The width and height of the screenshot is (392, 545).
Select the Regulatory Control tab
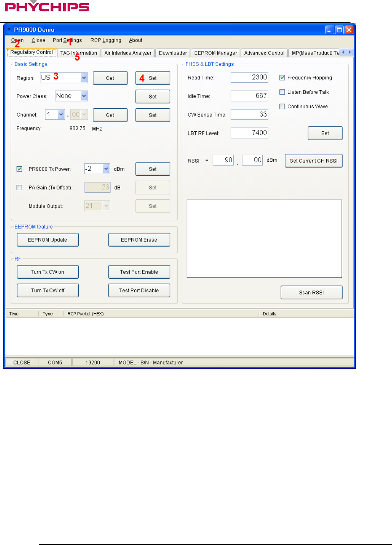pos(32,52)
